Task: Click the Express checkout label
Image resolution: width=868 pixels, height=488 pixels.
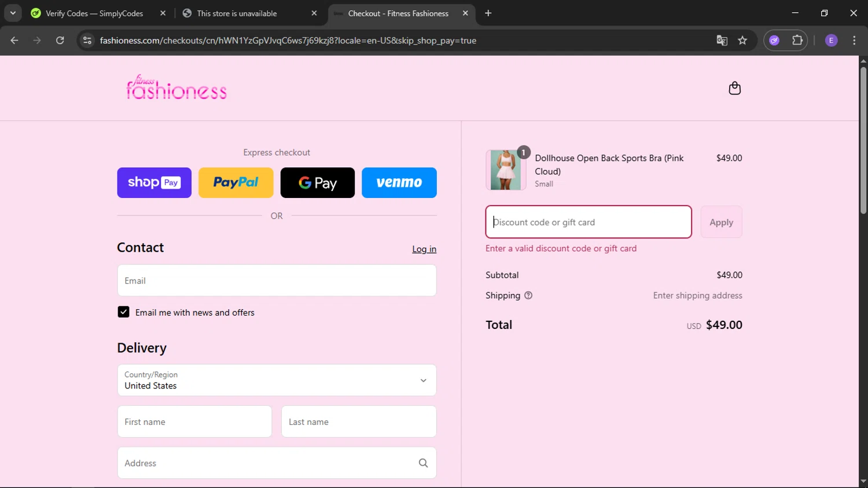Action: pos(277,152)
